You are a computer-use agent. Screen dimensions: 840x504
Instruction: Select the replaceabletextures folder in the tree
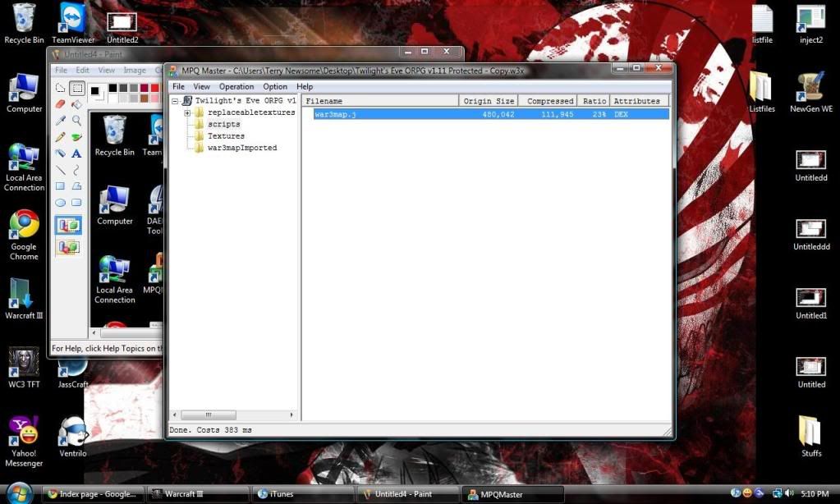click(251, 112)
